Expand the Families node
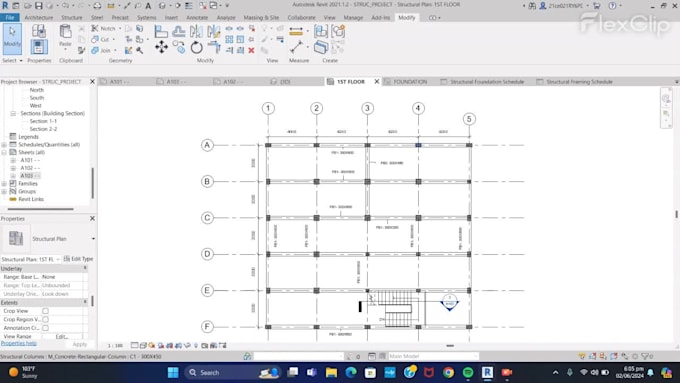 point(4,183)
